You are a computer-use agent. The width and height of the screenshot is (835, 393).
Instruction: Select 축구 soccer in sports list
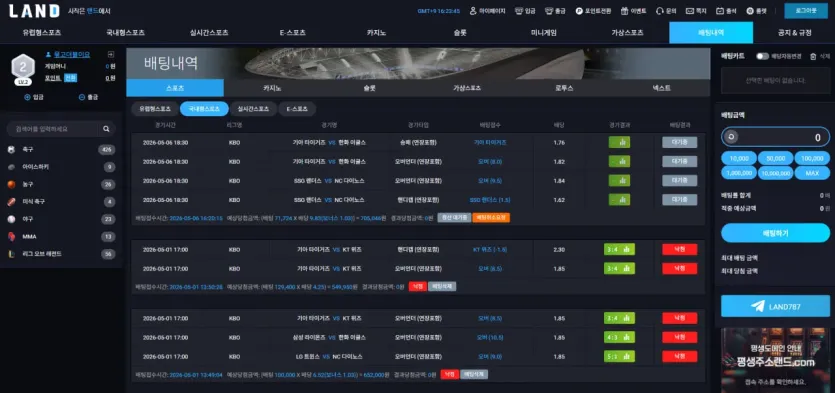point(61,150)
